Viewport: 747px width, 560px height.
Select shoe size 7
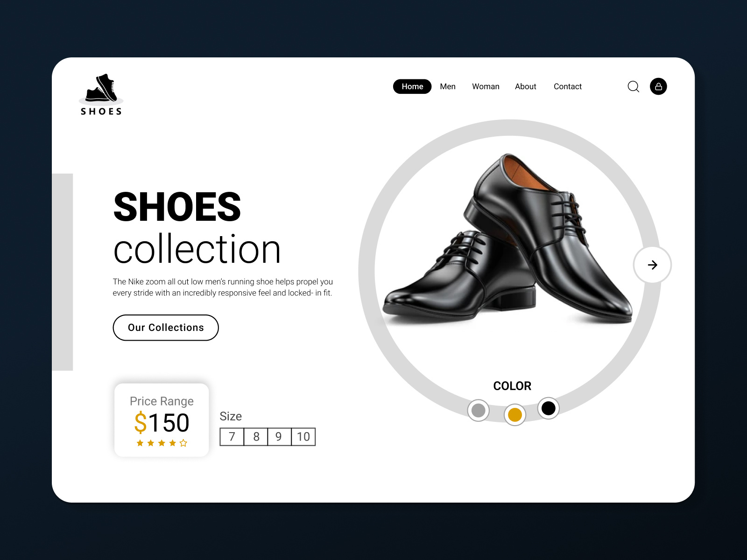click(232, 437)
